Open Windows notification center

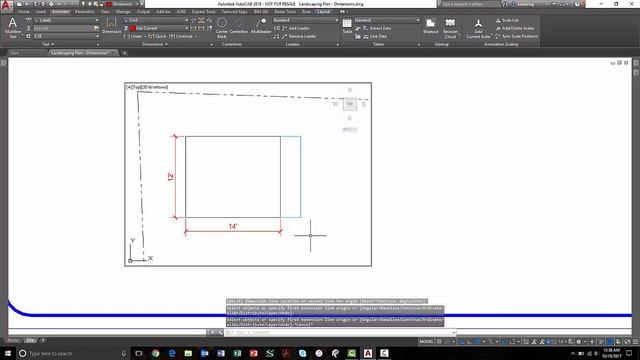point(629,353)
